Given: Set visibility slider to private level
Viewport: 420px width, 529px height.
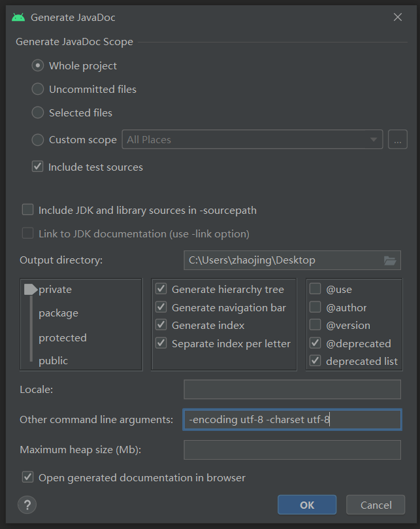Looking at the screenshot, I should coord(56,290).
